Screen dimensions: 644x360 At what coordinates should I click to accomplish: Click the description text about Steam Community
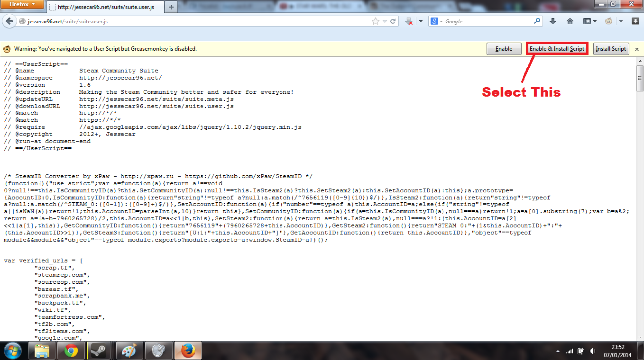coord(186,92)
